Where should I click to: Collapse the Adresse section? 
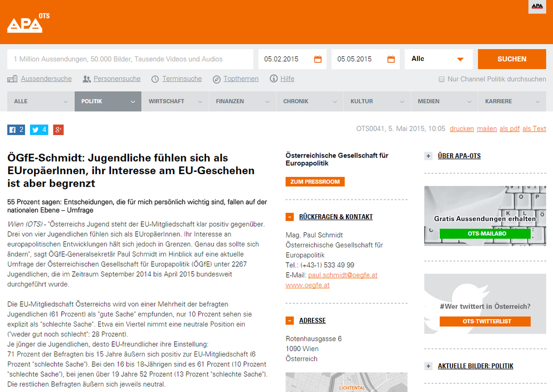(290, 321)
